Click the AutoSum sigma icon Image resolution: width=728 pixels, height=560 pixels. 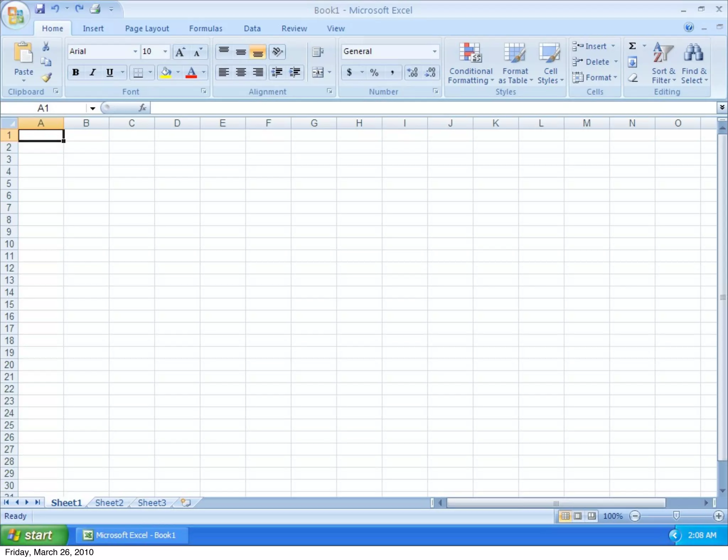[632, 46]
